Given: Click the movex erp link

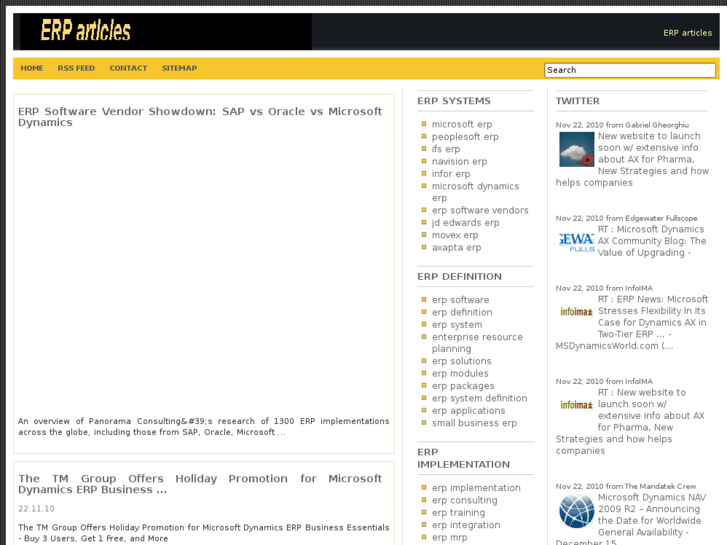Looking at the screenshot, I should point(455,235).
